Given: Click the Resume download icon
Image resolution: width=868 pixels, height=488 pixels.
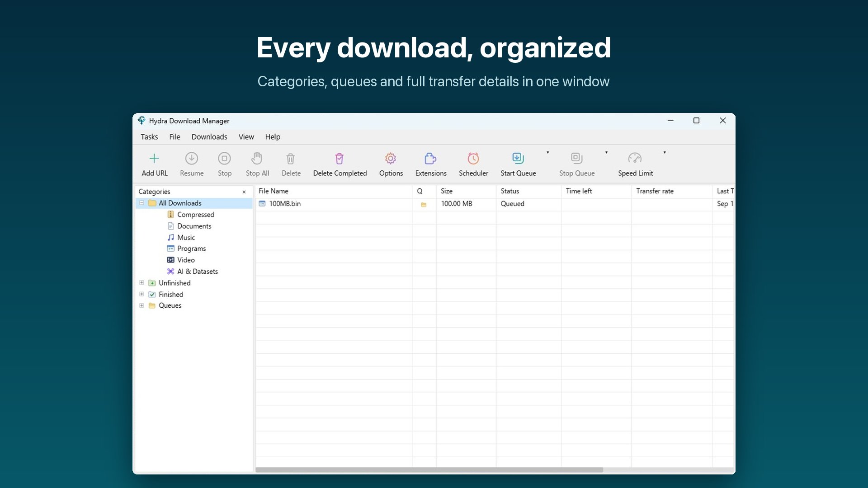Looking at the screenshot, I should [192, 159].
